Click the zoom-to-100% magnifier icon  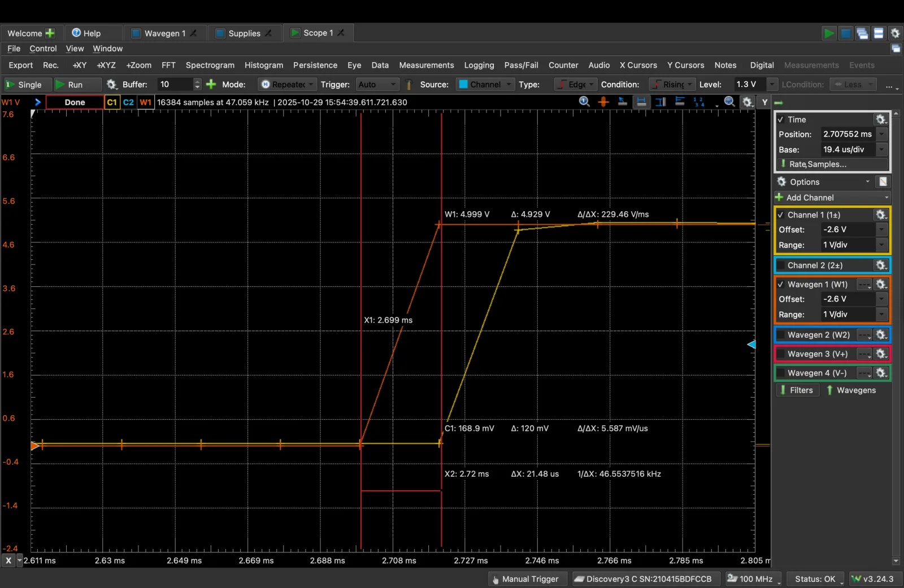585,102
